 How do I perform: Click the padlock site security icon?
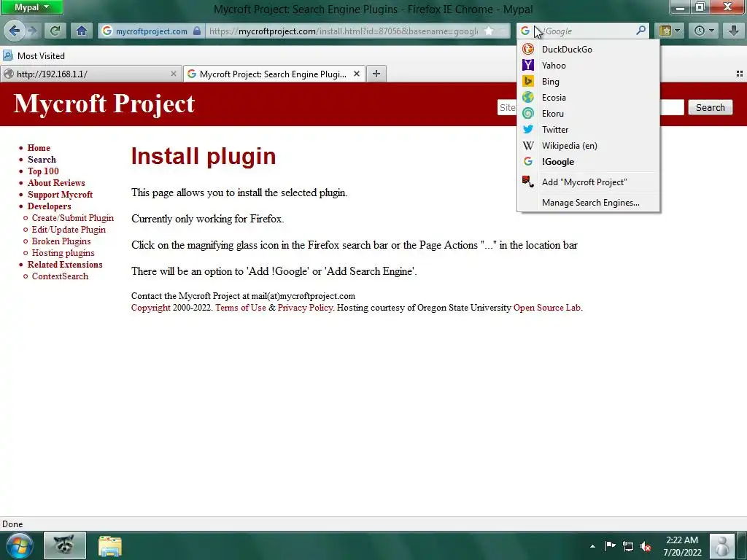coord(197,31)
